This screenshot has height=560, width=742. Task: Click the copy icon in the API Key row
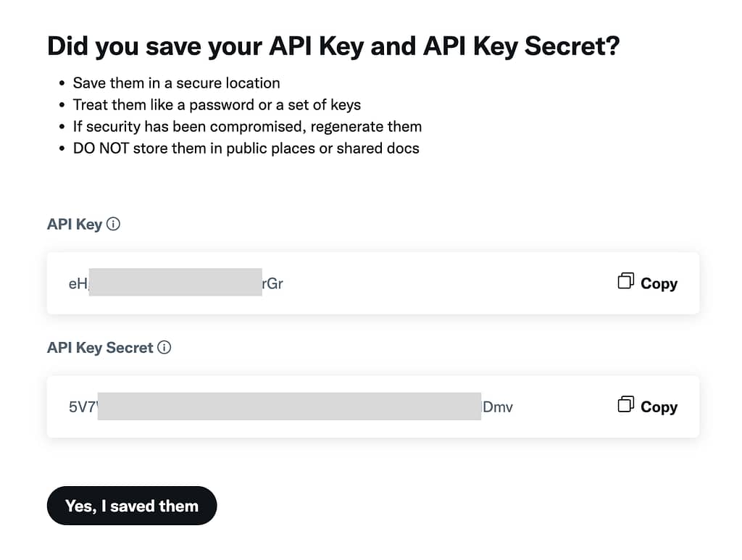pyautogui.click(x=625, y=281)
